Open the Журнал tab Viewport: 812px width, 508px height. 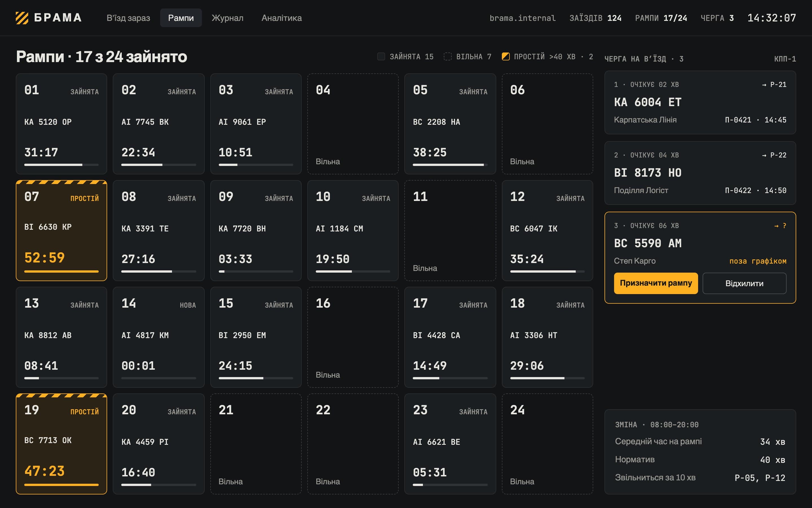(x=228, y=18)
